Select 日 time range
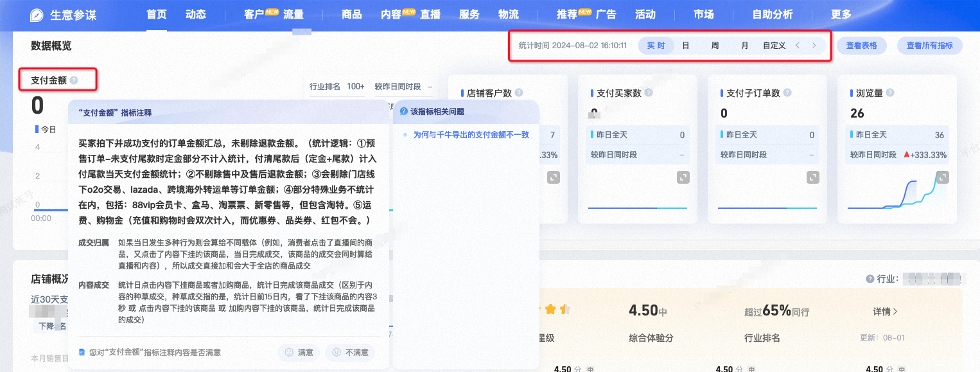The height and width of the screenshot is (372, 980). point(686,46)
